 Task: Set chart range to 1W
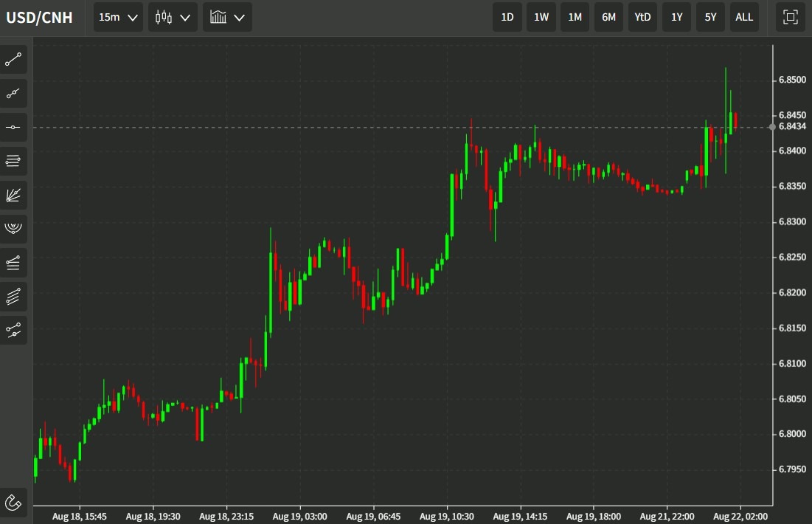[x=541, y=17]
